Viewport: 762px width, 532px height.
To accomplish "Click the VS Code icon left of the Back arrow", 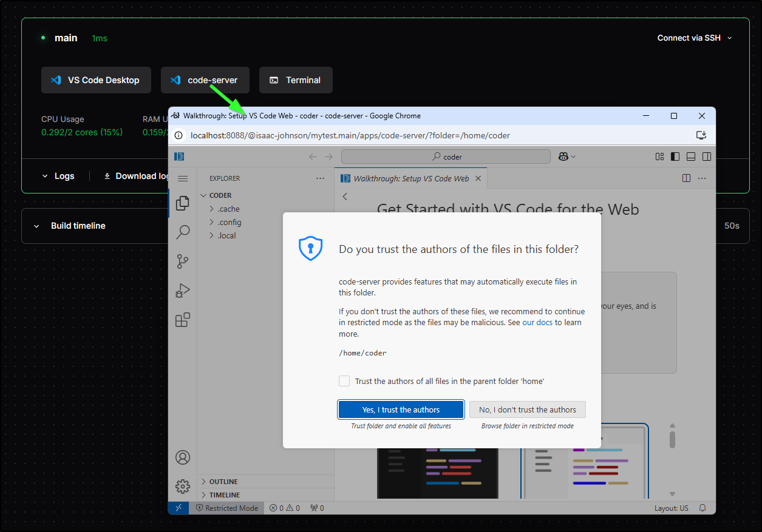I will (x=179, y=157).
